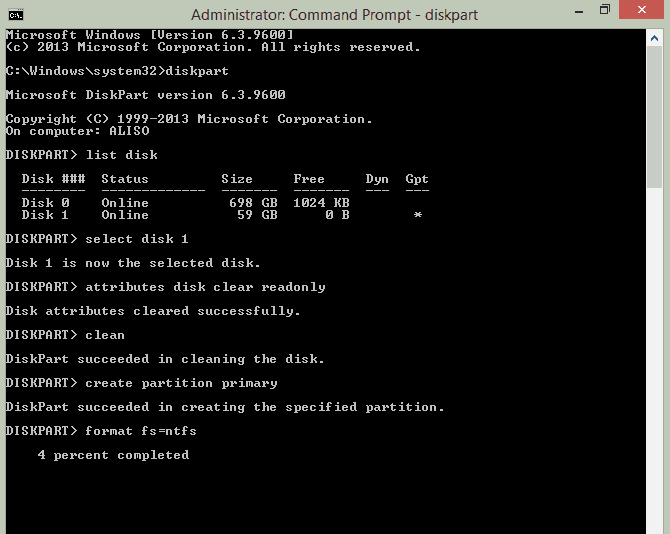Click 'succeeded in creating the specified partition' line

pyautogui.click(x=225, y=407)
